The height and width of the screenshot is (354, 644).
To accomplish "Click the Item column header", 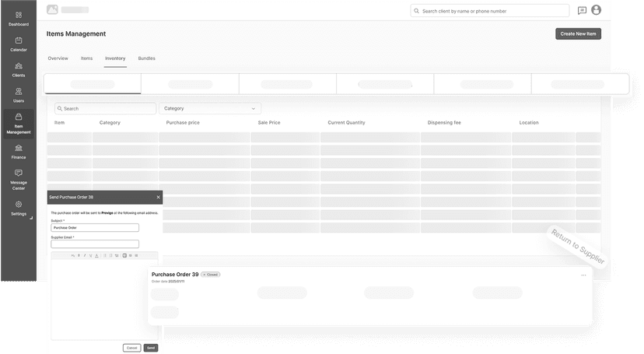I will (x=60, y=122).
